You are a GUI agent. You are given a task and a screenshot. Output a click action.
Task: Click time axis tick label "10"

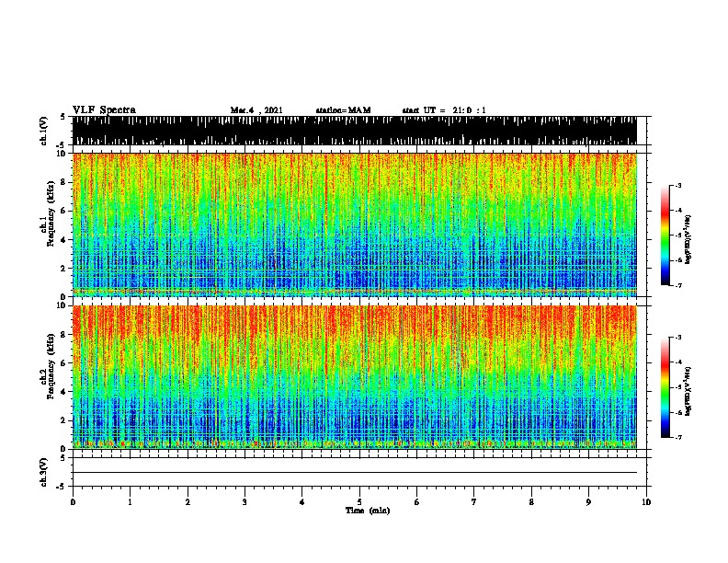tap(646, 502)
